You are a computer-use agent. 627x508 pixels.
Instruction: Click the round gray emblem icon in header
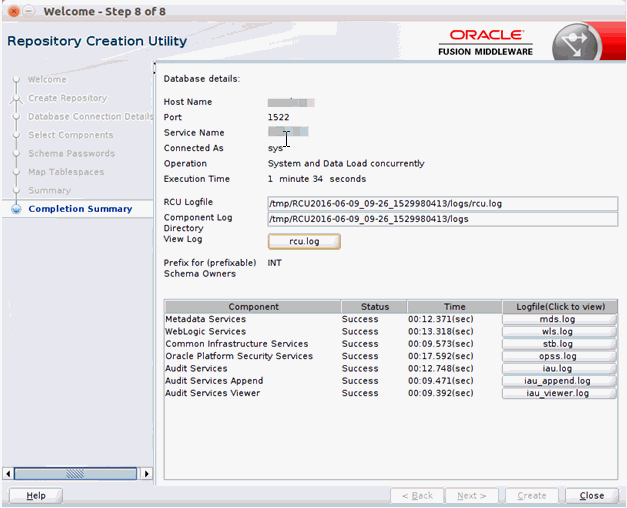575,43
